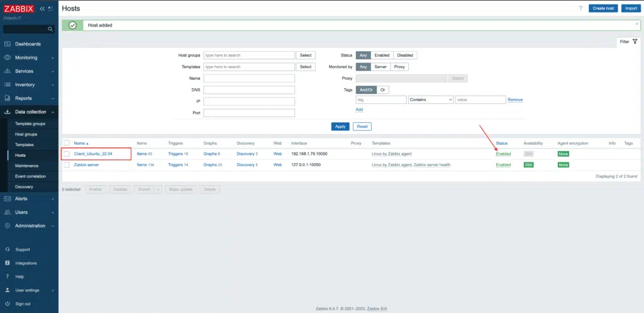Click the Reset filter button
The height and width of the screenshot is (313, 644).
[362, 126]
